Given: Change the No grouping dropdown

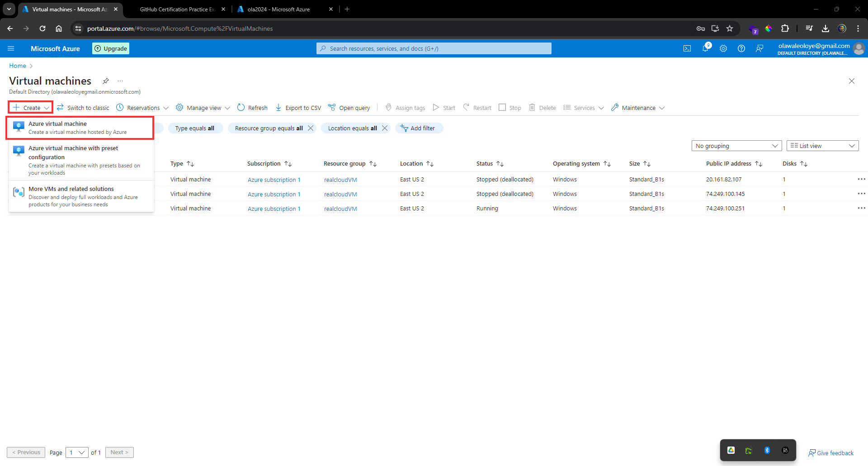Looking at the screenshot, I should [x=736, y=145].
